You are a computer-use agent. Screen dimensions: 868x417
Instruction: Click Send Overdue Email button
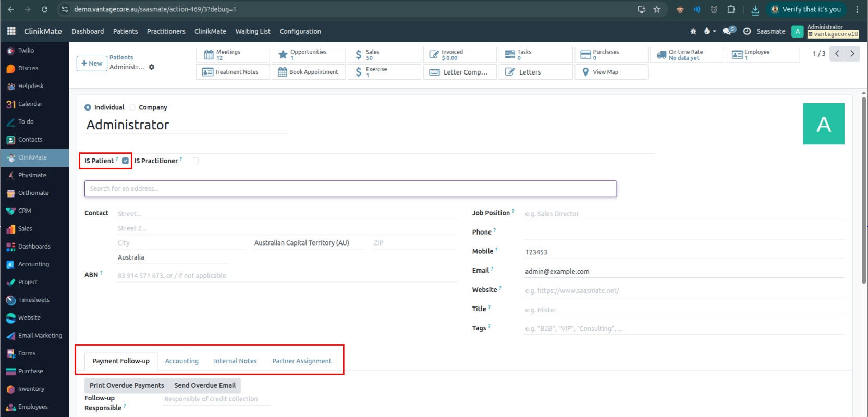coord(205,385)
